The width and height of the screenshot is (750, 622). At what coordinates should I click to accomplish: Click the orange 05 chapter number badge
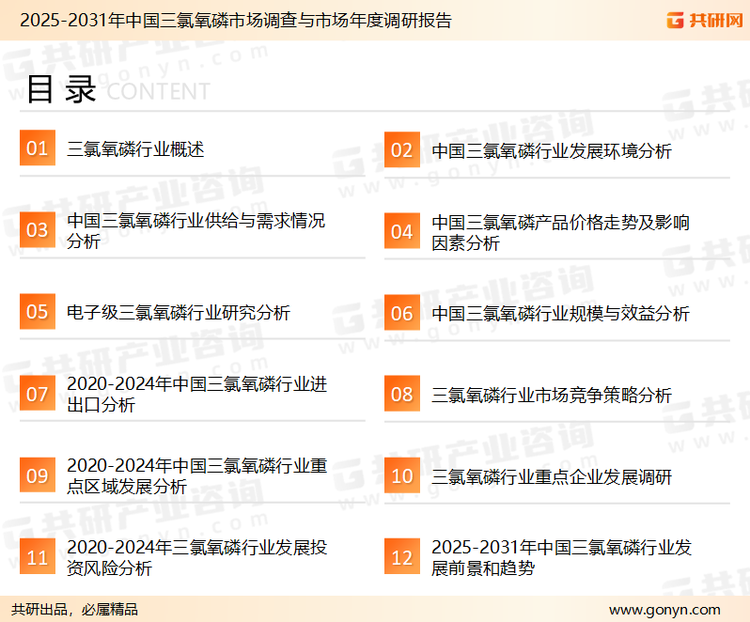tap(37, 311)
